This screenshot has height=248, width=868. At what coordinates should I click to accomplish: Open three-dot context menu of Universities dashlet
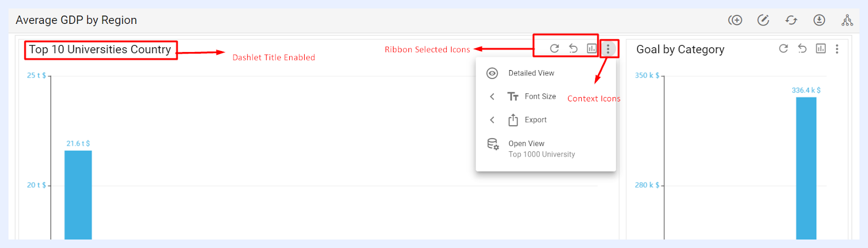pyautogui.click(x=608, y=49)
